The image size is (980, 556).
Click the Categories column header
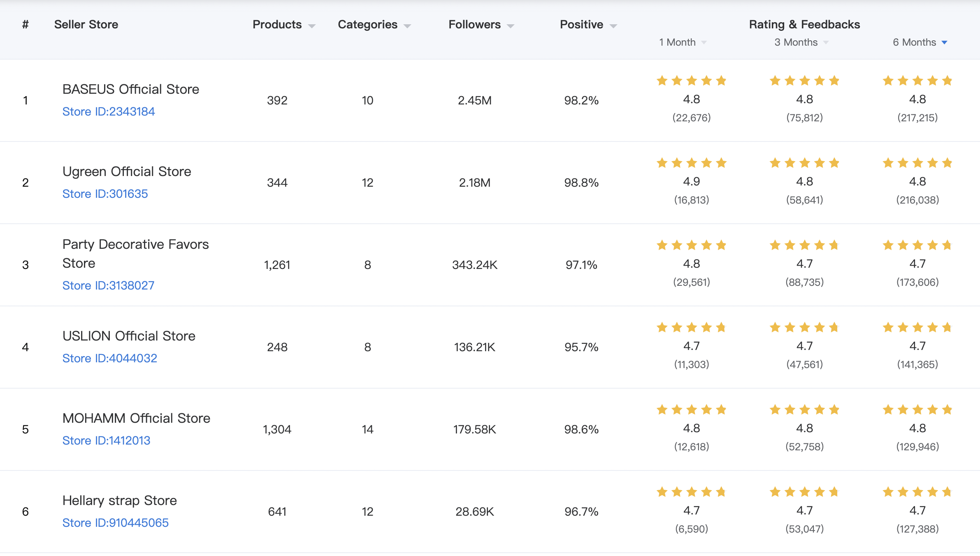[x=367, y=25]
